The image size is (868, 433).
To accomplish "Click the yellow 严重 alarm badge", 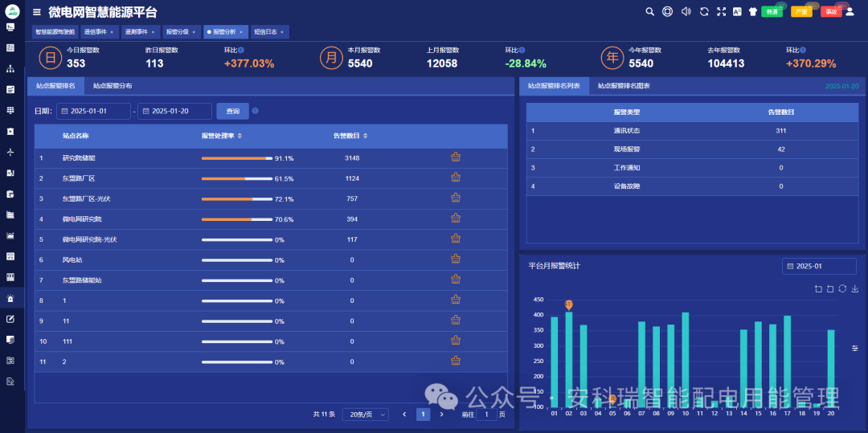I will click(801, 11).
